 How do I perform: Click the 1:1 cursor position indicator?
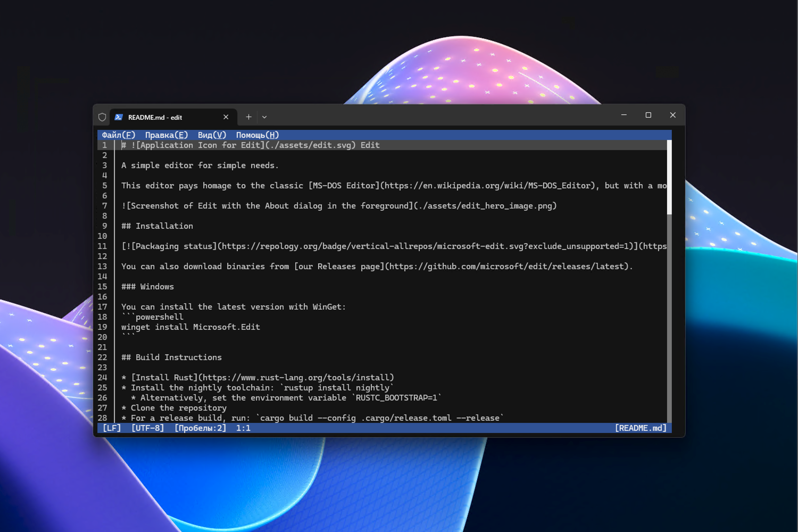click(243, 428)
